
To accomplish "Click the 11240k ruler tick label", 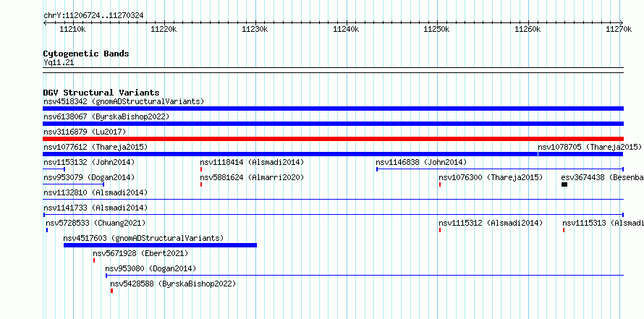I will (x=346, y=29).
